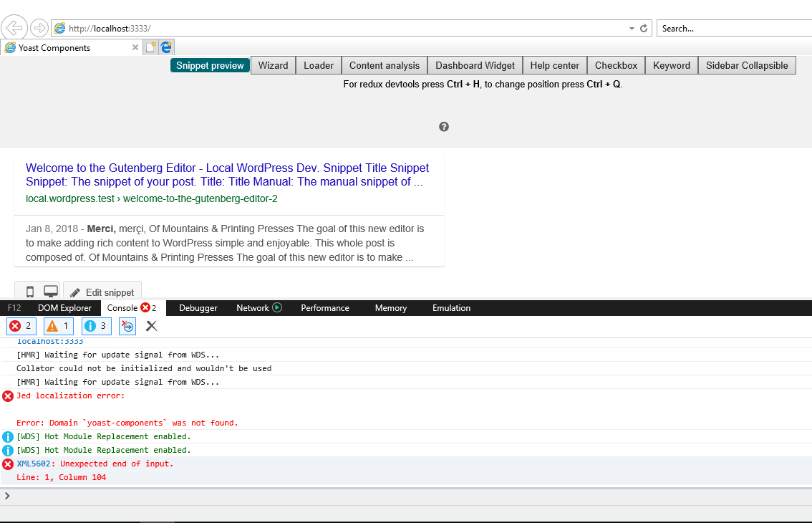Open the Content analysis tab
This screenshot has height=523, width=812.
click(385, 64)
